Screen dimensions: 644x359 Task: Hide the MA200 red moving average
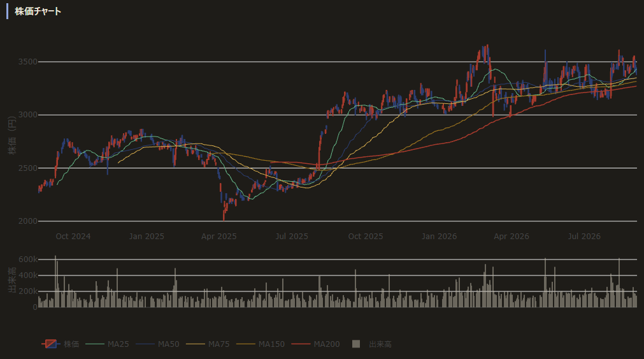pos(316,344)
